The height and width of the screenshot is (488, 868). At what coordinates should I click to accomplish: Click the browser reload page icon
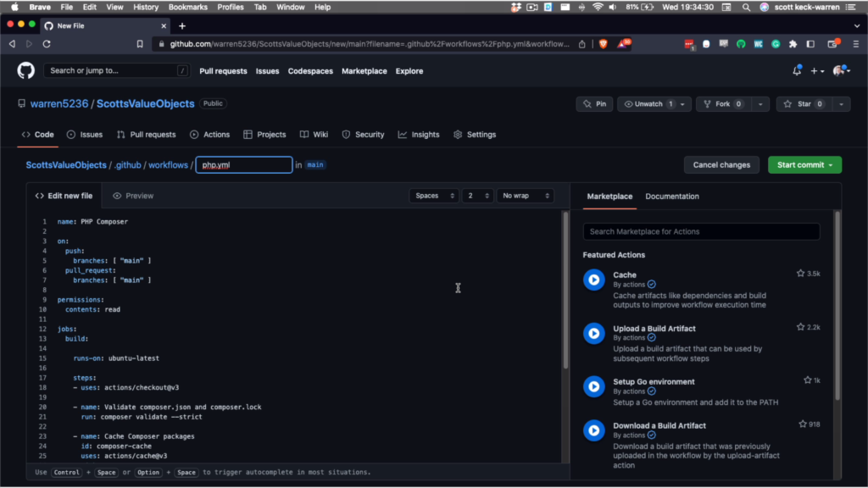pos(47,44)
